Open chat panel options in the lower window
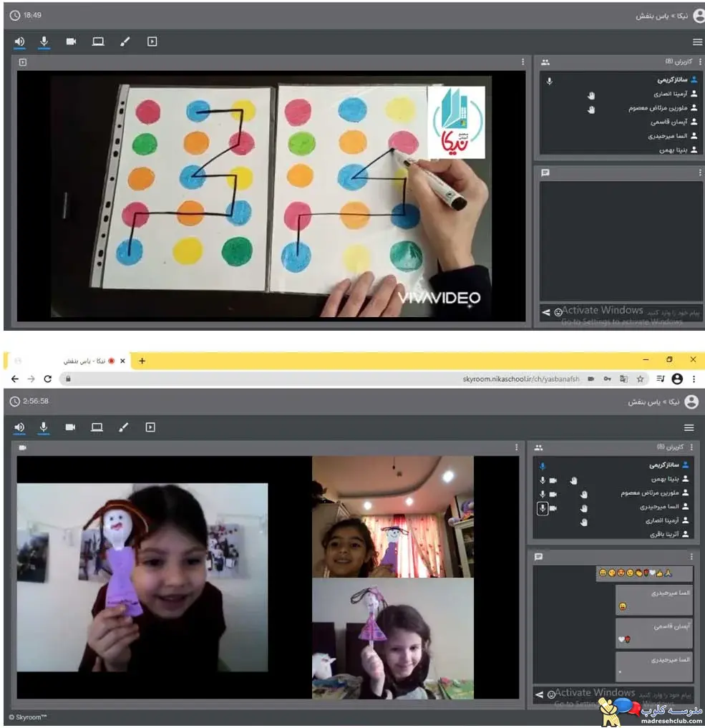The height and width of the screenshot is (728, 705). 691,557
